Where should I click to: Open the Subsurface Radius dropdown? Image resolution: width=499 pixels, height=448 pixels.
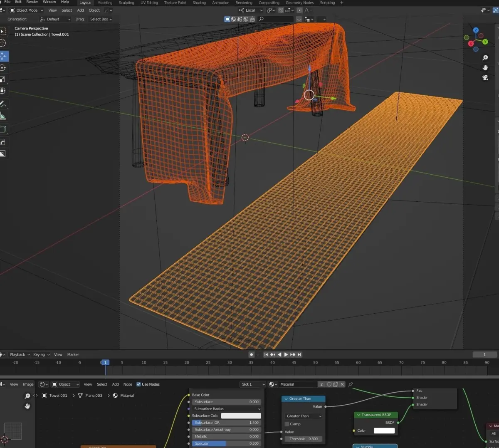point(227,408)
